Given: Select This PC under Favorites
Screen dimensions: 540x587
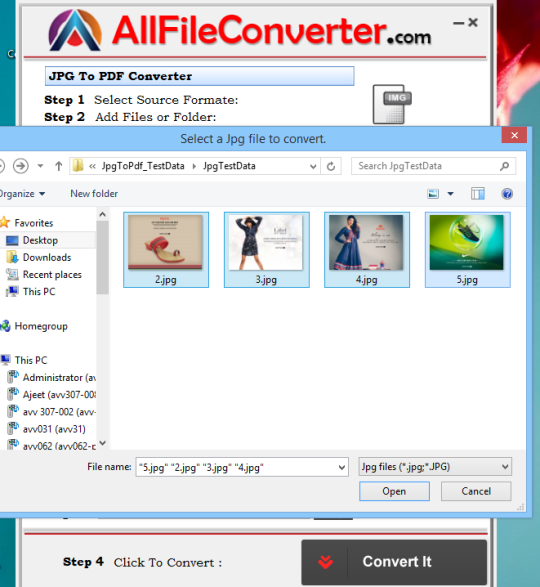Looking at the screenshot, I should pyautogui.click(x=39, y=292).
